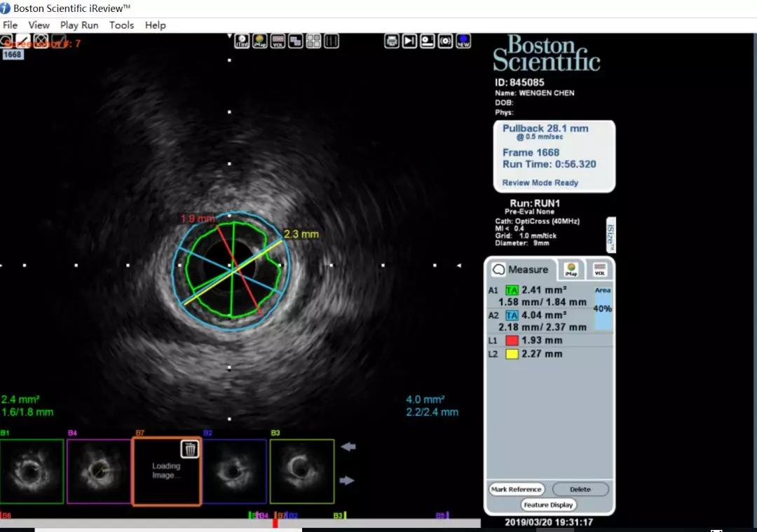Click the left arrow beside bookmark thumbnails
757x532 pixels.
348,447
